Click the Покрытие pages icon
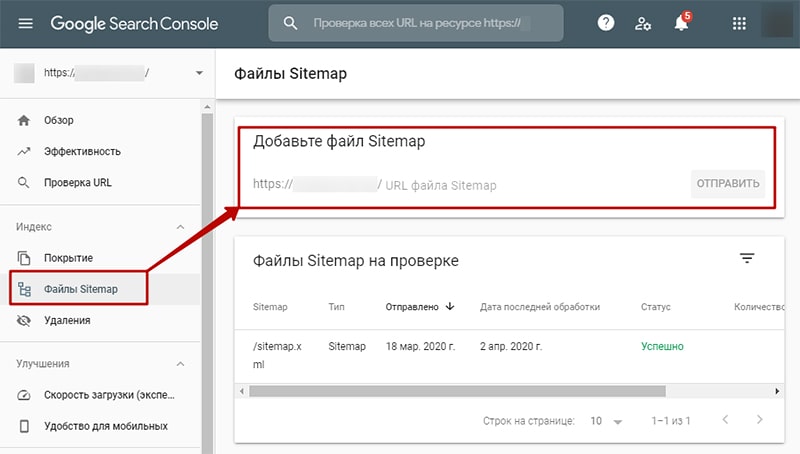 pyautogui.click(x=24, y=258)
